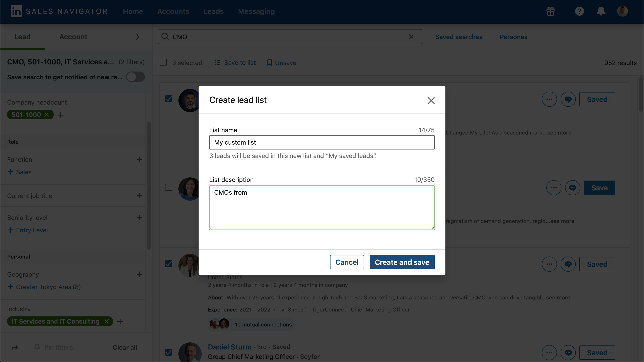This screenshot has height=362, width=644.
Task: Message Daniel Sturm
Action: point(568,353)
